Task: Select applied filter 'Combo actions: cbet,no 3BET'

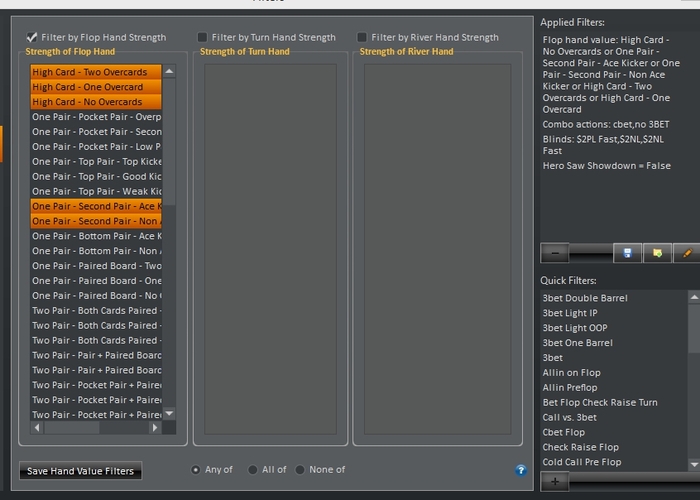Action: pyautogui.click(x=605, y=125)
